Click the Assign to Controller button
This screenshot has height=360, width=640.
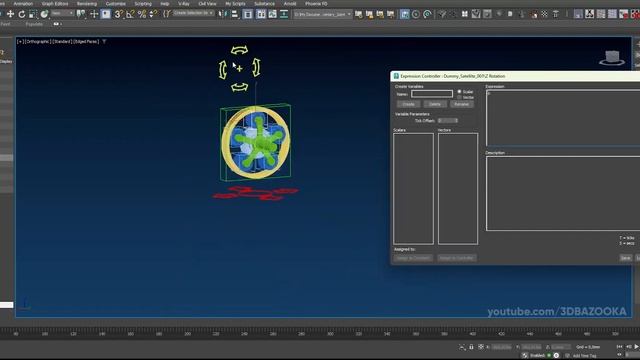click(456, 258)
